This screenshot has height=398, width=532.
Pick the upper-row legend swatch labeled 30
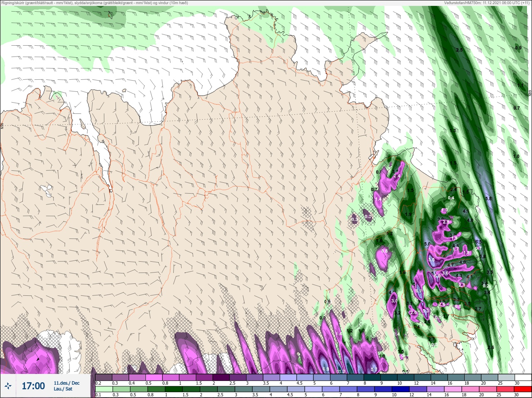523,377
